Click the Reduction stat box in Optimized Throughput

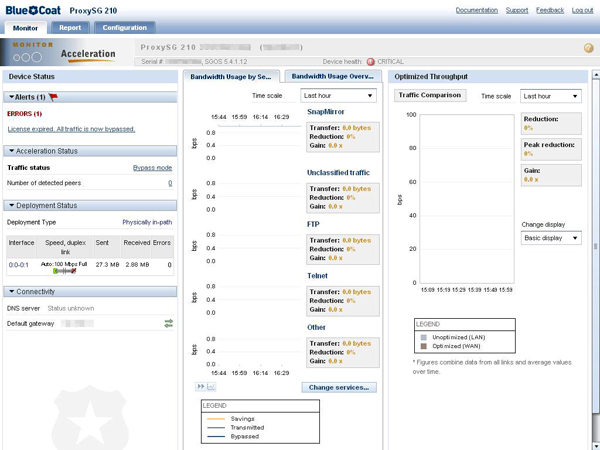551,123
